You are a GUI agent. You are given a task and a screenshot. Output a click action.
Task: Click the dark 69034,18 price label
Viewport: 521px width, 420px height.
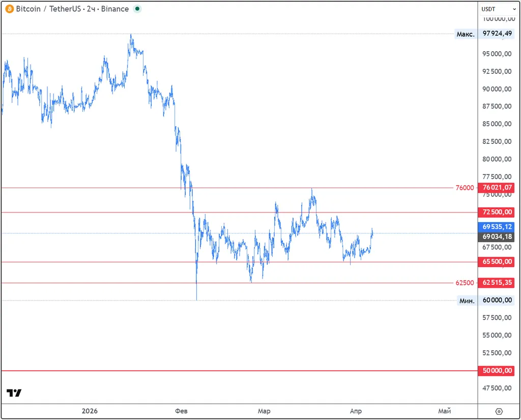(x=497, y=236)
